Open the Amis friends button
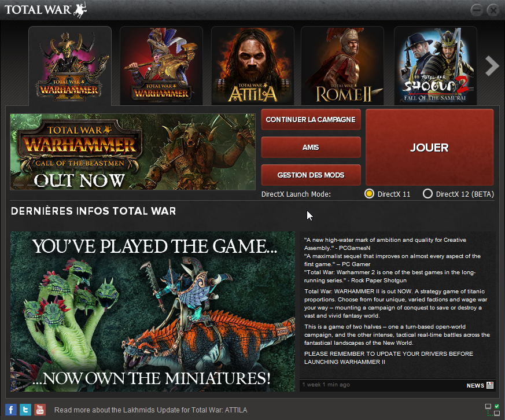 point(311,147)
